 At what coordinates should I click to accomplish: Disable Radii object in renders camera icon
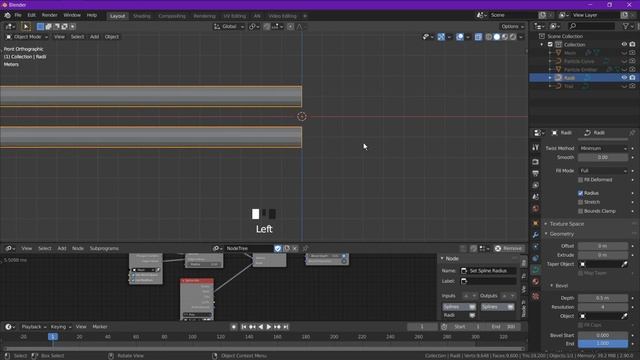(632, 78)
